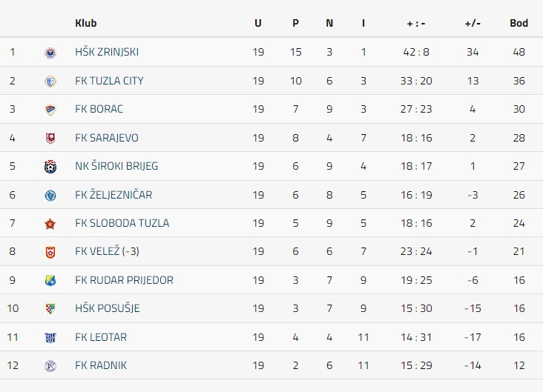Open the FK RADNIK club name link
Viewport: 543px width, 392px height.
[x=100, y=365]
